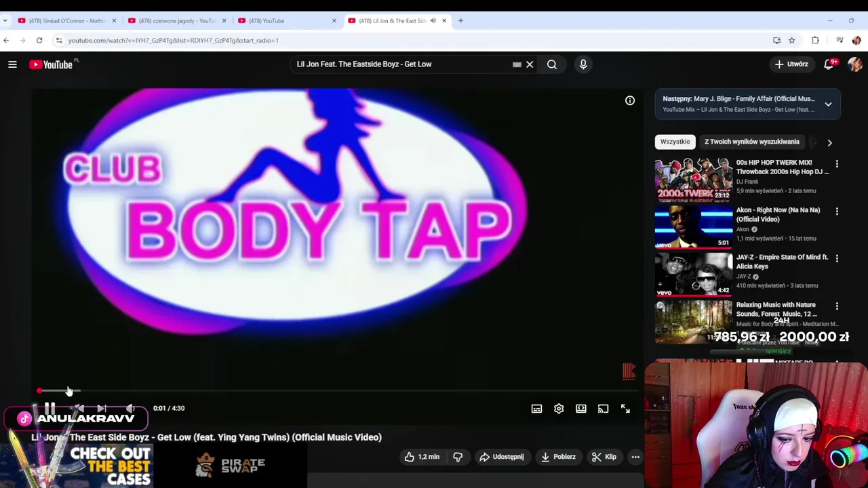Open options for Relaxing Music with Nature
868x488 pixels.
837,306
